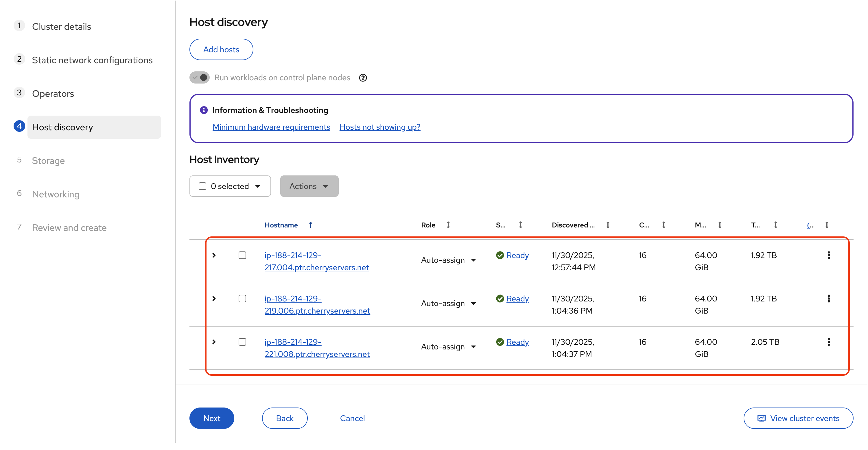Click the Add hosts button

tap(221, 49)
